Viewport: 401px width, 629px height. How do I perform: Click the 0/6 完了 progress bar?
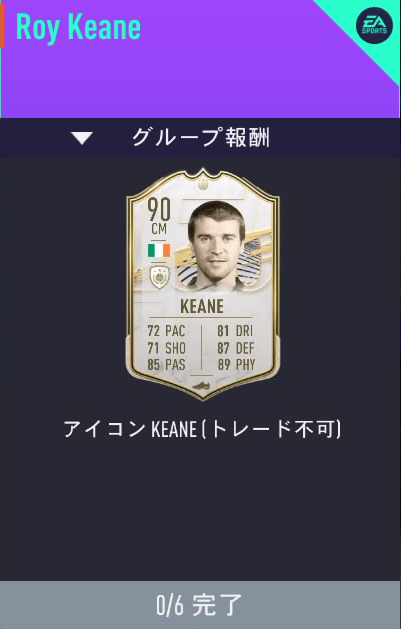(200, 605)
